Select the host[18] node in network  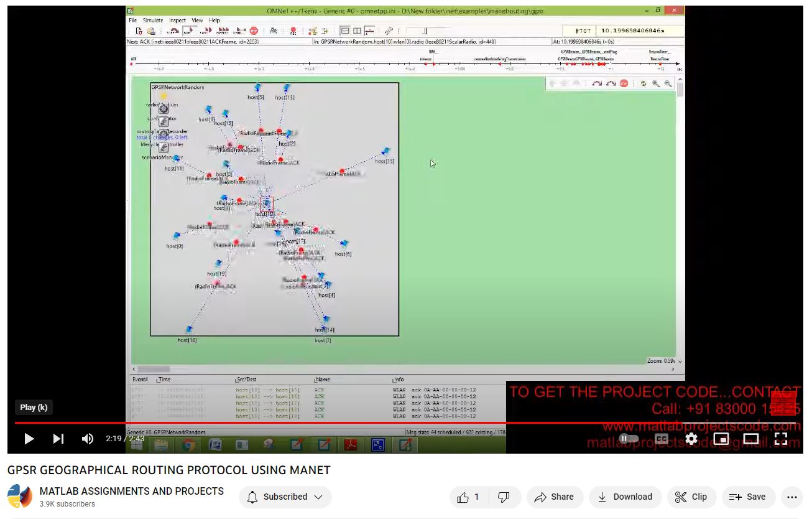pos(189,330)
